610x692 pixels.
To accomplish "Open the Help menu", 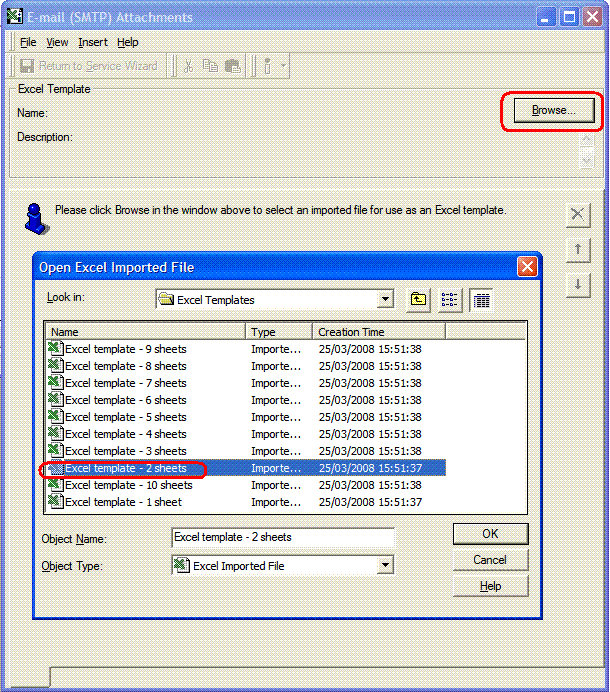I will coord(128,42).
